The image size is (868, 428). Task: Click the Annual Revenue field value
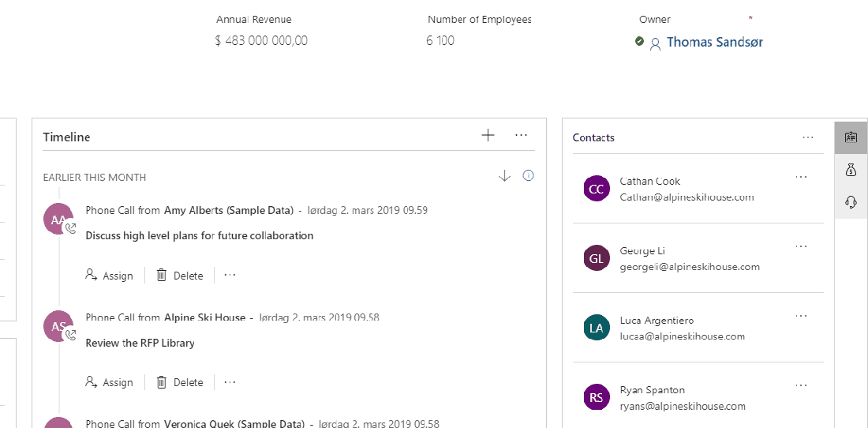[261, 41]
